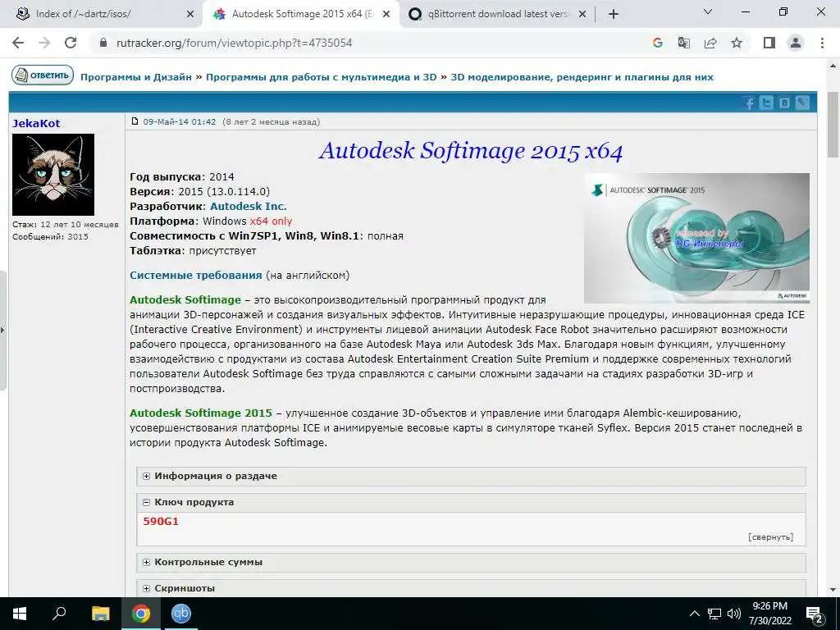840x630 pixels.
Task: Click the ответить reply button
Action: (x=43, y=75)
